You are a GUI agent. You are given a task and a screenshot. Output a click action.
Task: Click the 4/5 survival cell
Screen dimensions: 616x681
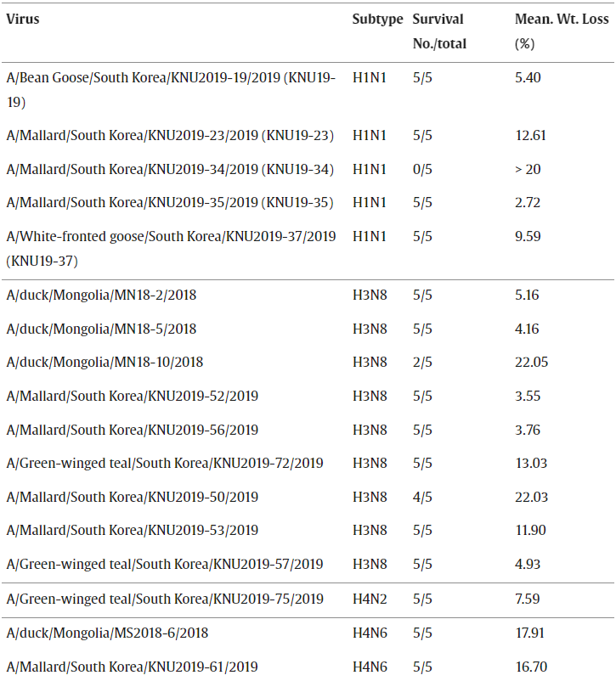coord(422,497)
